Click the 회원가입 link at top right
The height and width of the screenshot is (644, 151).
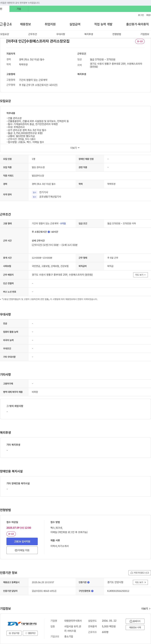[148, 15]
